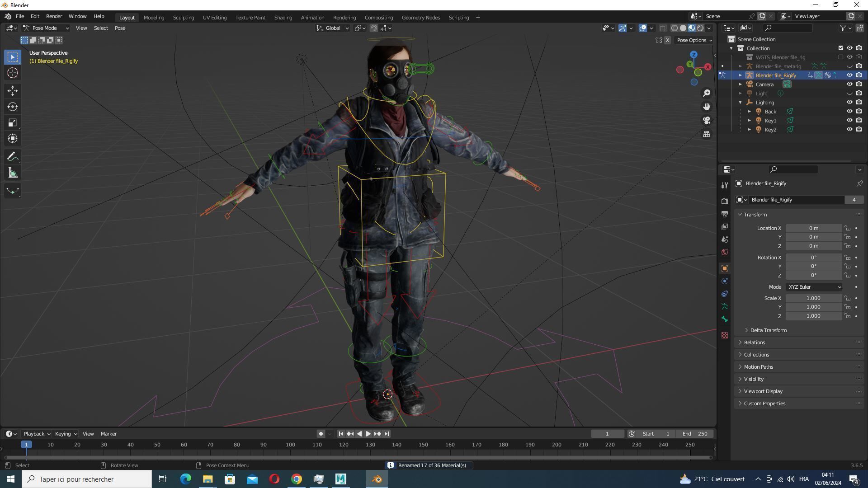Hide the Camera object in outliner
Image resolution: width=868 pixels, height=488 pixels.
849,84
